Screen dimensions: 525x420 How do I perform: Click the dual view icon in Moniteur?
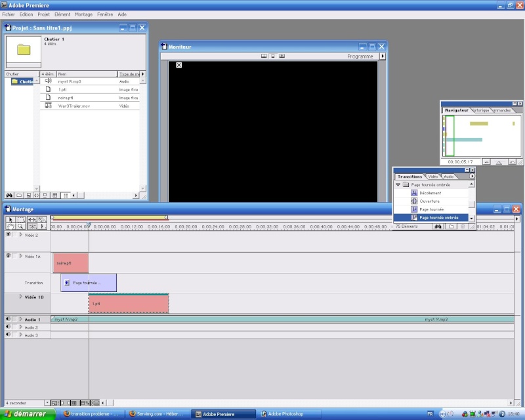pos(264,56)
